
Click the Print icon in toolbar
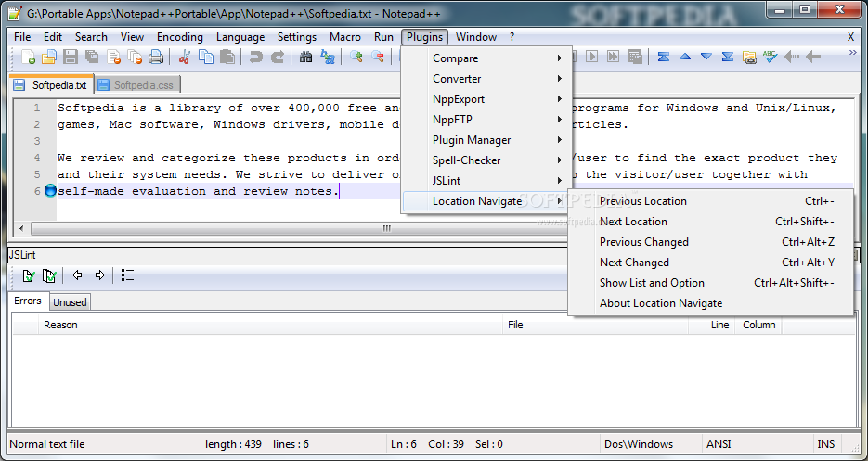(156, 57)
